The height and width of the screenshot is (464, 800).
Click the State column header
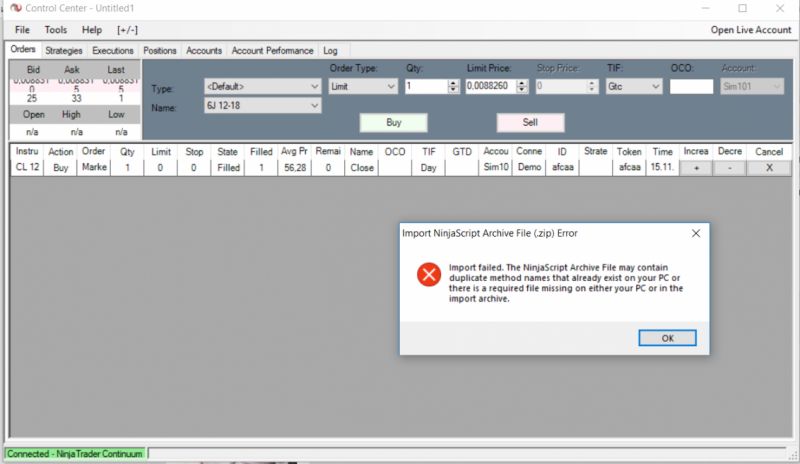coord(228,152)
